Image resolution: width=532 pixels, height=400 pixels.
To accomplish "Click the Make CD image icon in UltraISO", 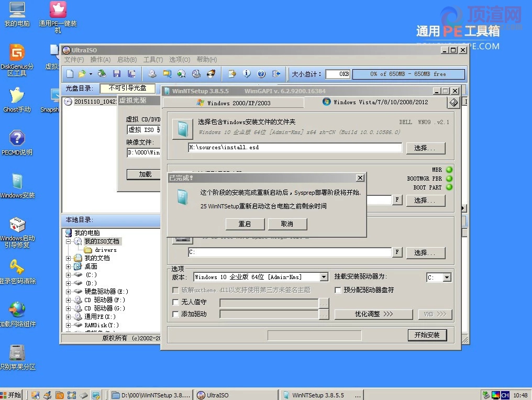I will pyautogui.click(x=152, y=74).
